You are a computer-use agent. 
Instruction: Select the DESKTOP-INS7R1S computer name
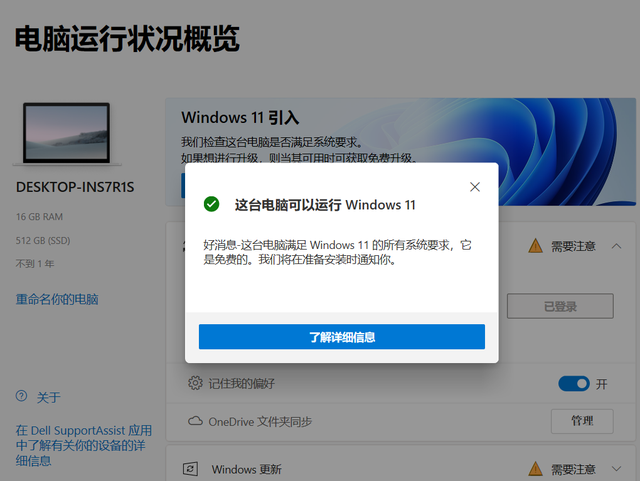pos(75,187)
